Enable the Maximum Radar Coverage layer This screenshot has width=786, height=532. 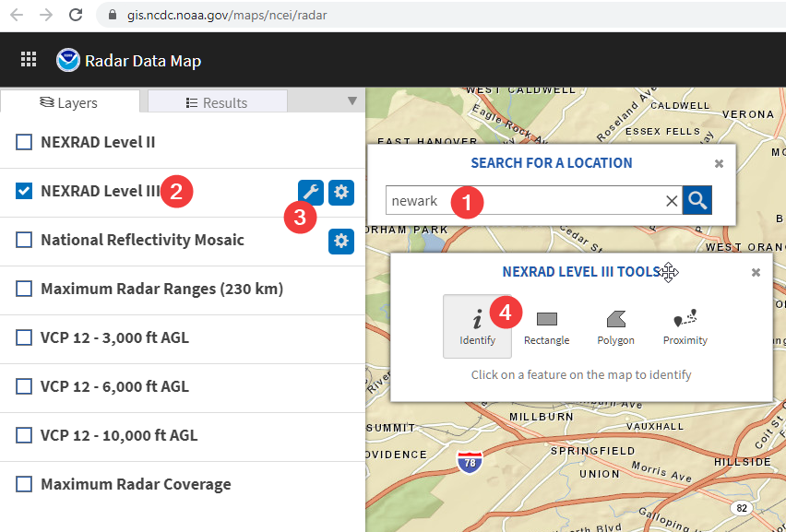23,484
